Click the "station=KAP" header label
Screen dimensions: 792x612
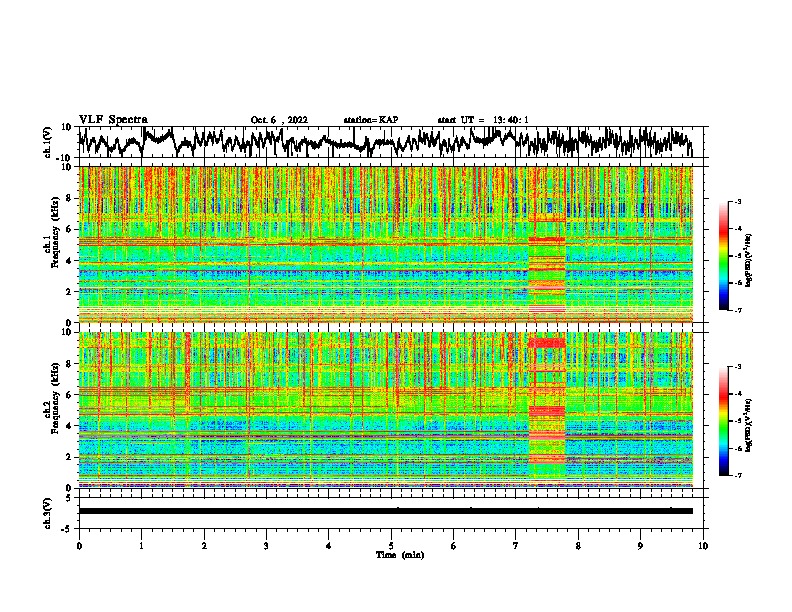pos(371,120)
